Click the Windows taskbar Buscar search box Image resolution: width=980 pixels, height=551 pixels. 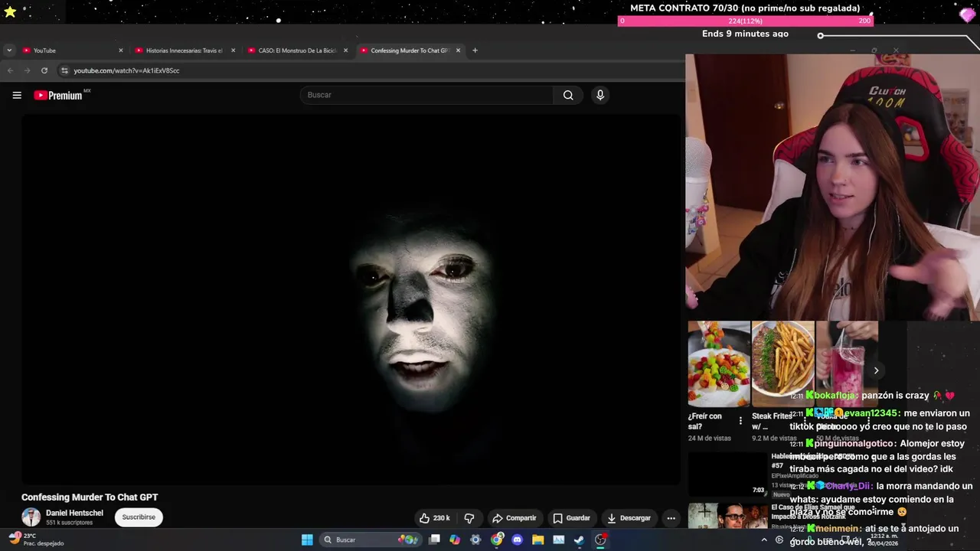pyautogui.click(x=371, y=540)
